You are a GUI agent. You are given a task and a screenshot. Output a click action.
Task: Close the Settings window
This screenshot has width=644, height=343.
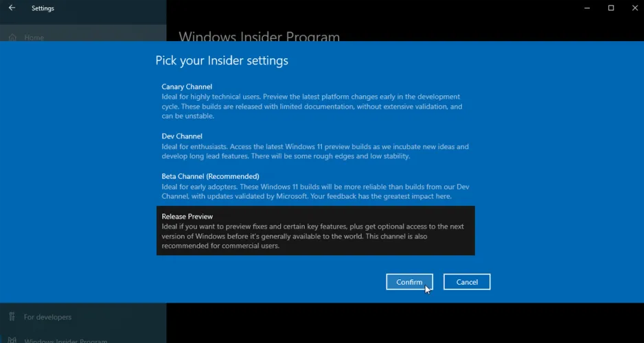tap(633, 8)
